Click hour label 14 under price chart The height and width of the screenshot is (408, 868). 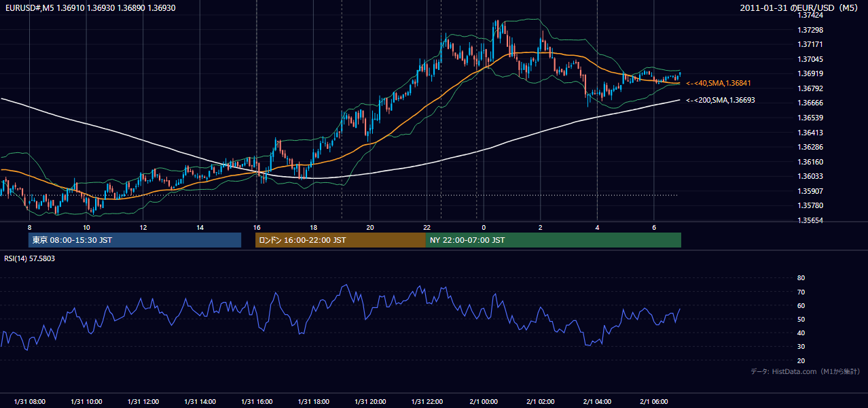(200, 227)
